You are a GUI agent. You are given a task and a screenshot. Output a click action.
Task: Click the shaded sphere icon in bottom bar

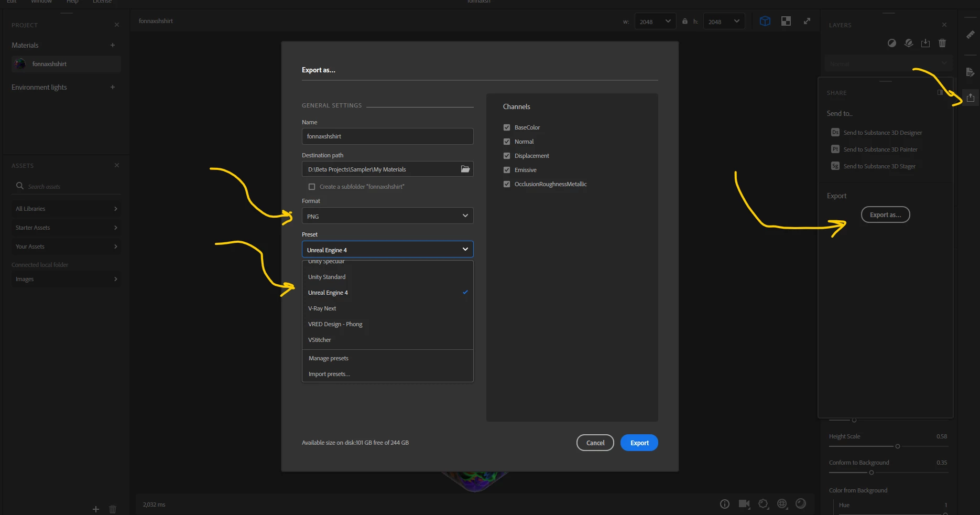click(801, 504)
